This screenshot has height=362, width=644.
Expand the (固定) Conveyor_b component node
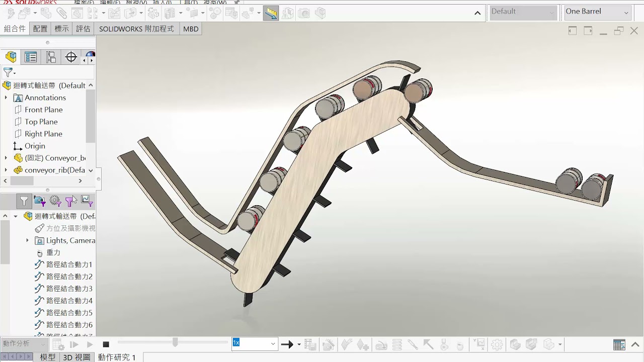click(x=6, y=158)
